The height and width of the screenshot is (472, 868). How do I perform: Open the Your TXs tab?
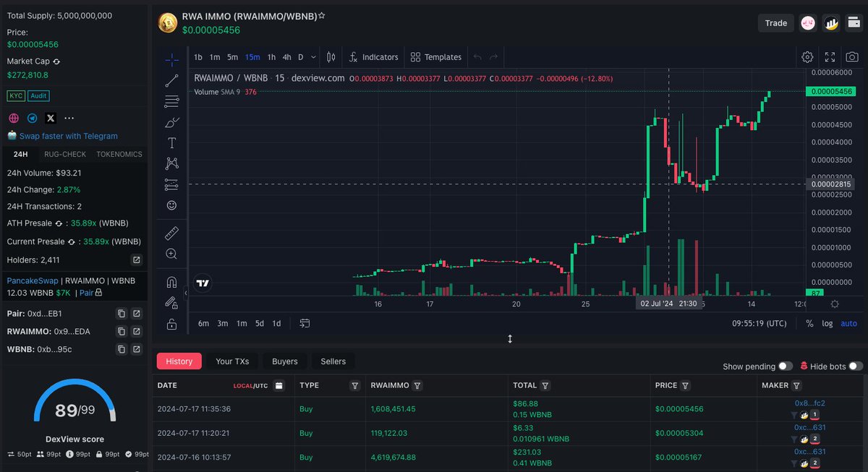(232, 361)
